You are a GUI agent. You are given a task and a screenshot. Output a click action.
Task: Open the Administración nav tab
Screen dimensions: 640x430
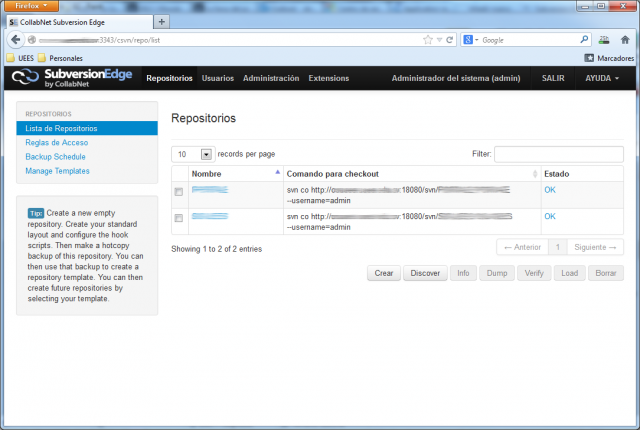pyautogui.click(x=271, y=78)
